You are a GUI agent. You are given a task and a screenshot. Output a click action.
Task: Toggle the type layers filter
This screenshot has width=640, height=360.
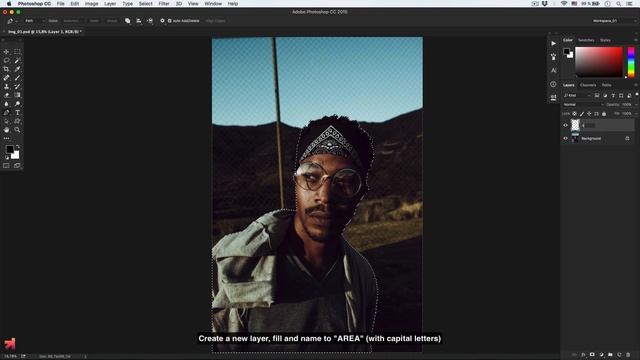pos(613,95)
